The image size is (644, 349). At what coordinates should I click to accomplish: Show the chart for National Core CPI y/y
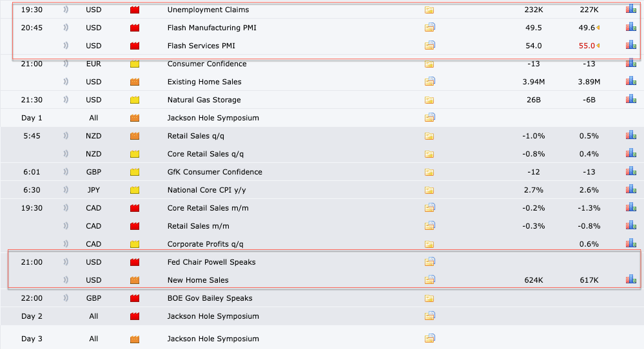coord(630,190)
